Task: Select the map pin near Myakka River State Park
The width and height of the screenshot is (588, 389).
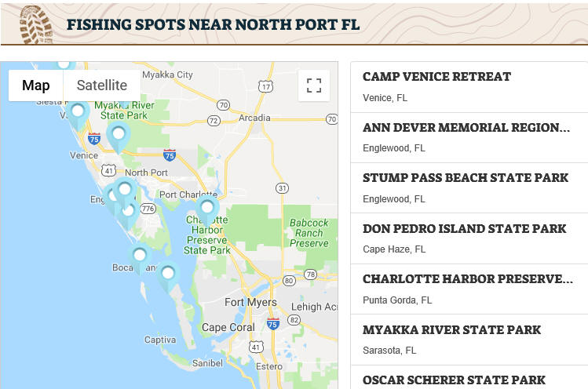Action: tap(119, 136)
